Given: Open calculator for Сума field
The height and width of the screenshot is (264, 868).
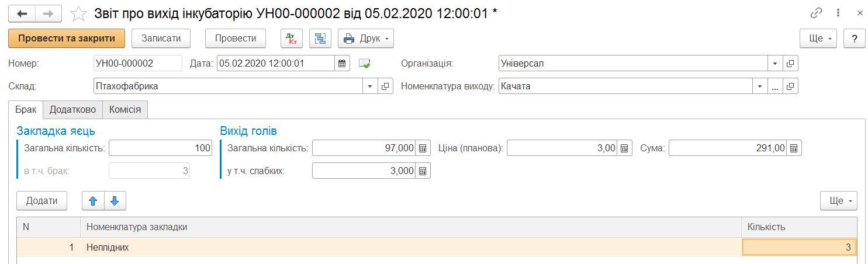Looking at the screenshot, I should 794,148.
